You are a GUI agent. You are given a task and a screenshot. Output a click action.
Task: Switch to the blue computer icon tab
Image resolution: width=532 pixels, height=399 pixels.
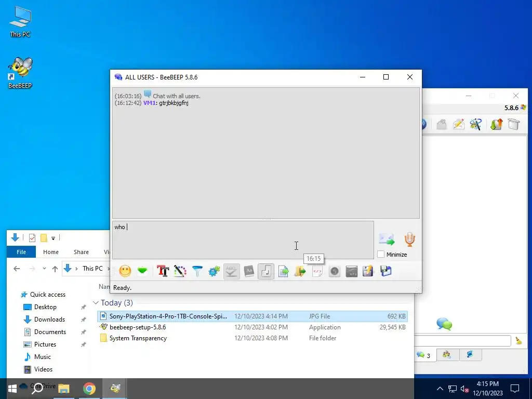pos(470,355)
